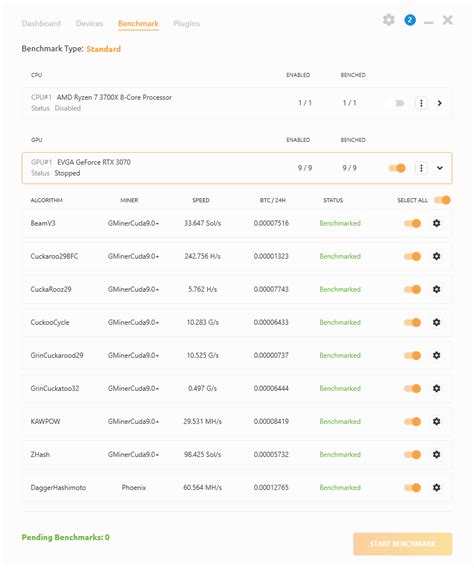The image size is (474, 568).
Task: Enable the AMD Ryzen CPU device toggle
Action: click(397, 103)
